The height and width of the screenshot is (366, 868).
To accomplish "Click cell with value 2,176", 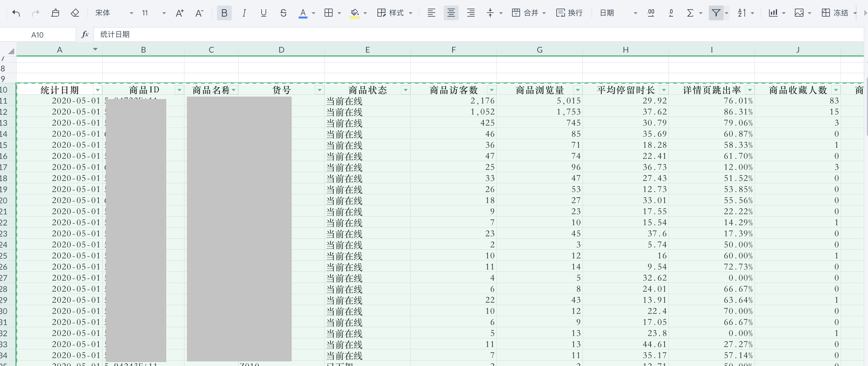I will (x=453, y=101).
